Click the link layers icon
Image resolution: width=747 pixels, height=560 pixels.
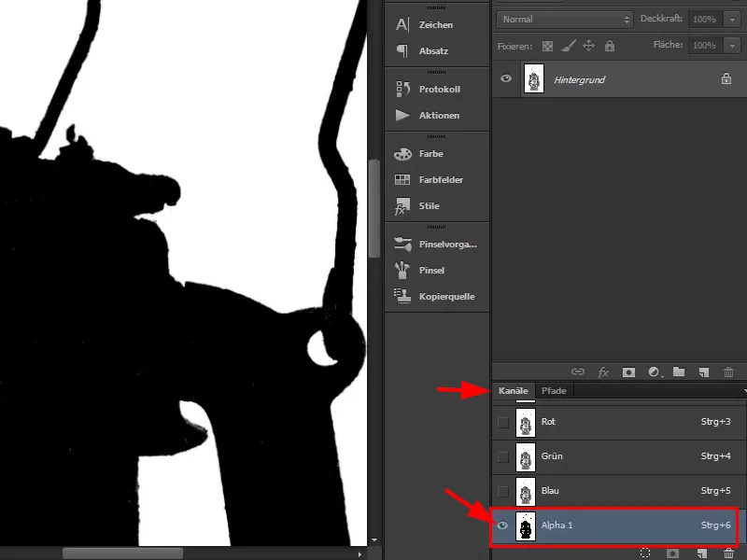click(x=578, y=371)
